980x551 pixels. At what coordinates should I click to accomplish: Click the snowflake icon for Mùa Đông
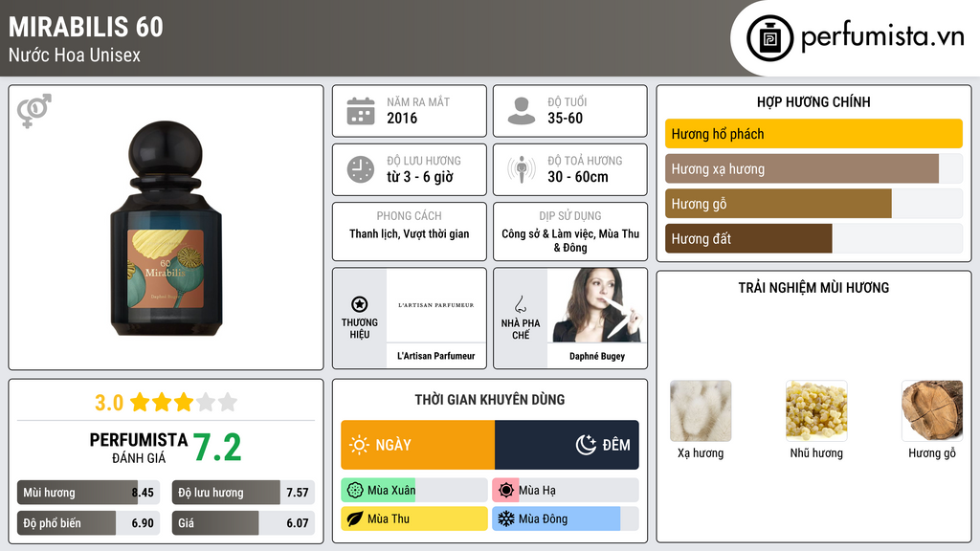(x=506, y=518)
